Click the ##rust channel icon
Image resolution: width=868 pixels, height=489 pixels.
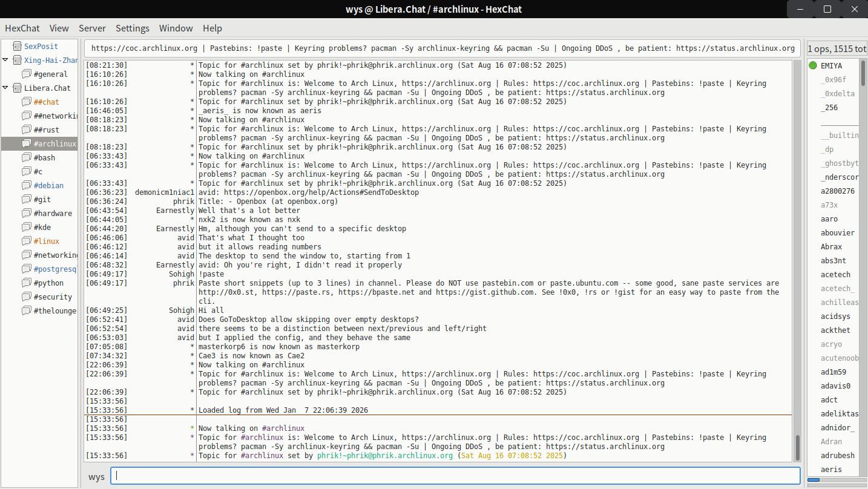[27, 130]
